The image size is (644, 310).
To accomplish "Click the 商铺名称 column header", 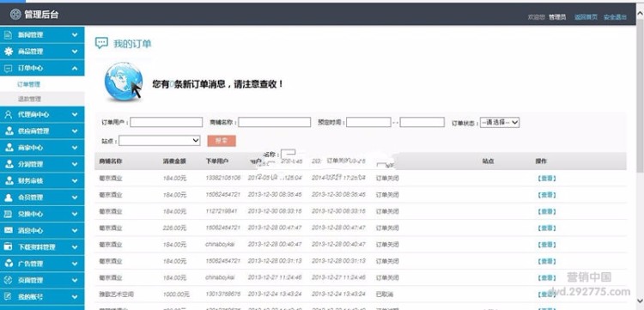I will pos(111,161).
